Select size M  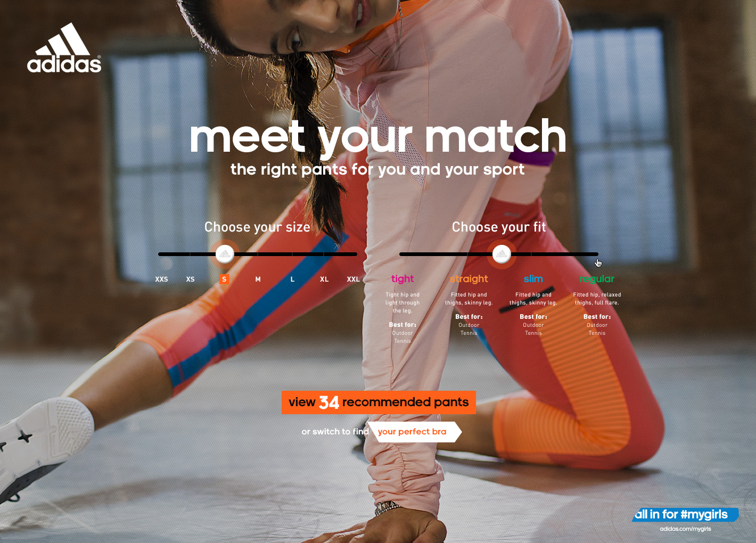[x=258, y=279]
